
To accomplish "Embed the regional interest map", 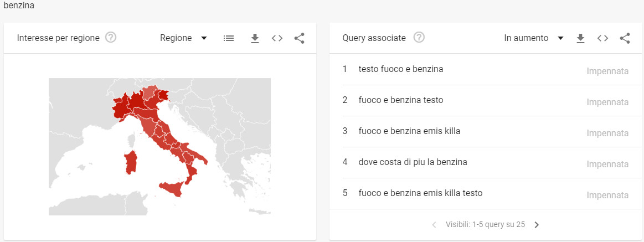I will pos(277,38).
